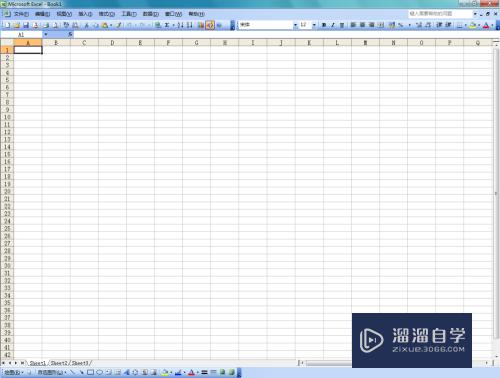Toggle the highlighted Drawing toolbar button

pos(210,25)
